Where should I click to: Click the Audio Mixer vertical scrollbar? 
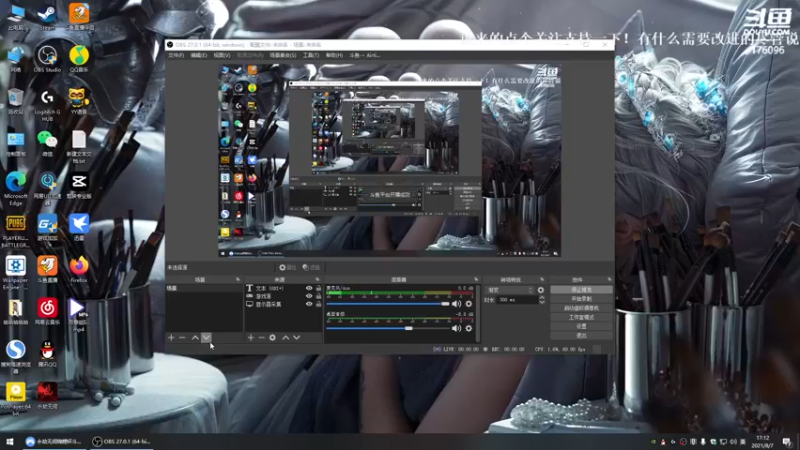pos(478,313)
